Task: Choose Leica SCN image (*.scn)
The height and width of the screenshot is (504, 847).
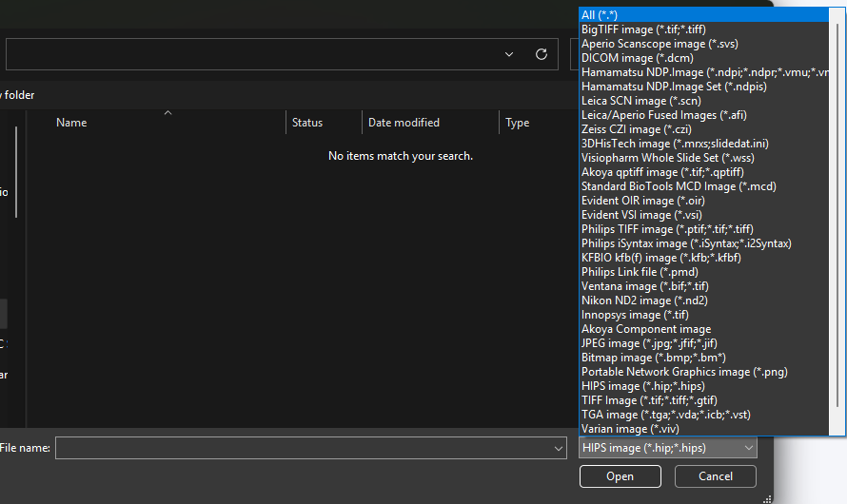Action: 704,101
